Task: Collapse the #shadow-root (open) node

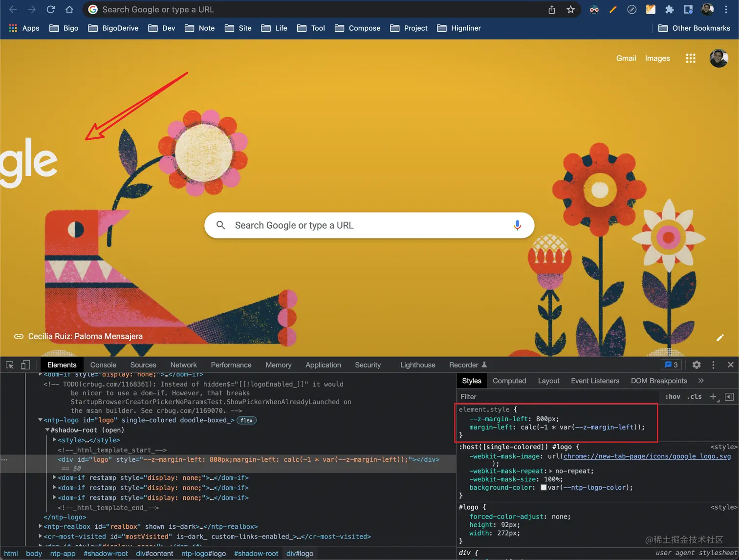Action: click(47, 430)
